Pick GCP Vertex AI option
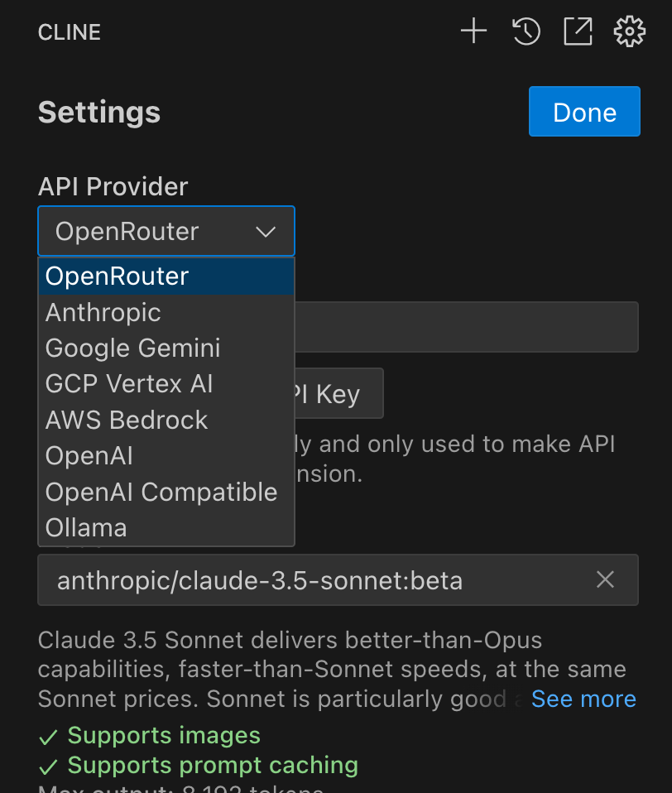The height and width of the screenshot is (793, 672). (129, 384)
